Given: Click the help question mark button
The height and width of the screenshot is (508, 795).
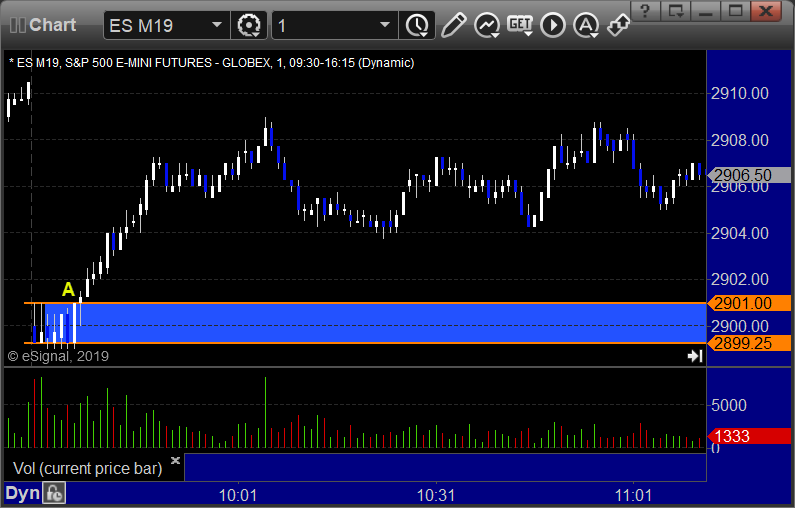Looking at the screenshot, I should coord(645,11).
